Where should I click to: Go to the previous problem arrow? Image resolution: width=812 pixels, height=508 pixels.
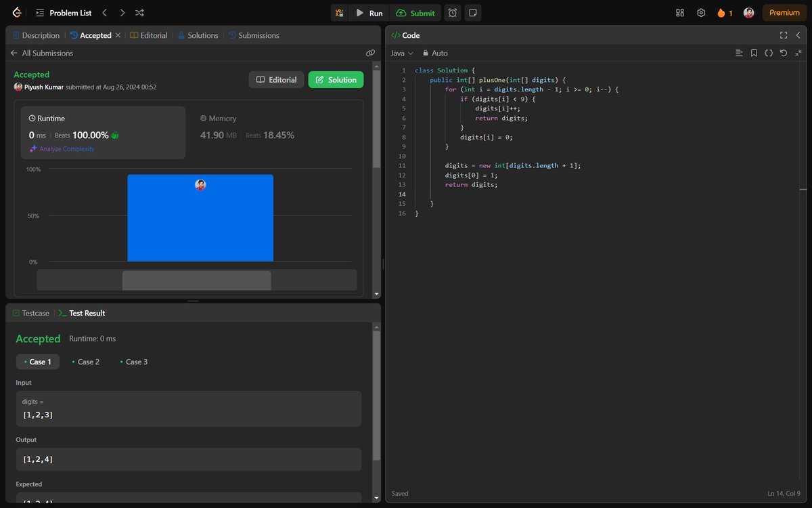click(x=104, y=13)
